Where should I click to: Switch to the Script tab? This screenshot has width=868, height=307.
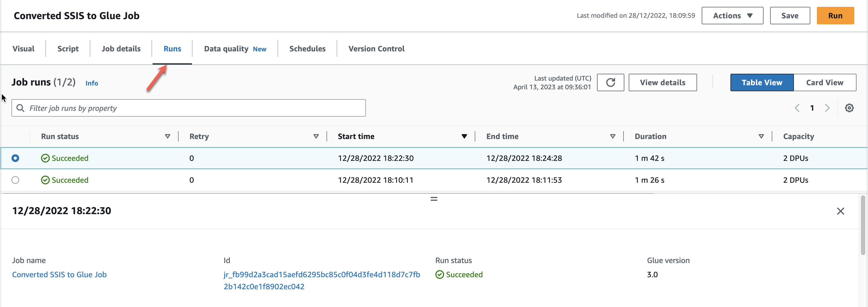point(68,49)
